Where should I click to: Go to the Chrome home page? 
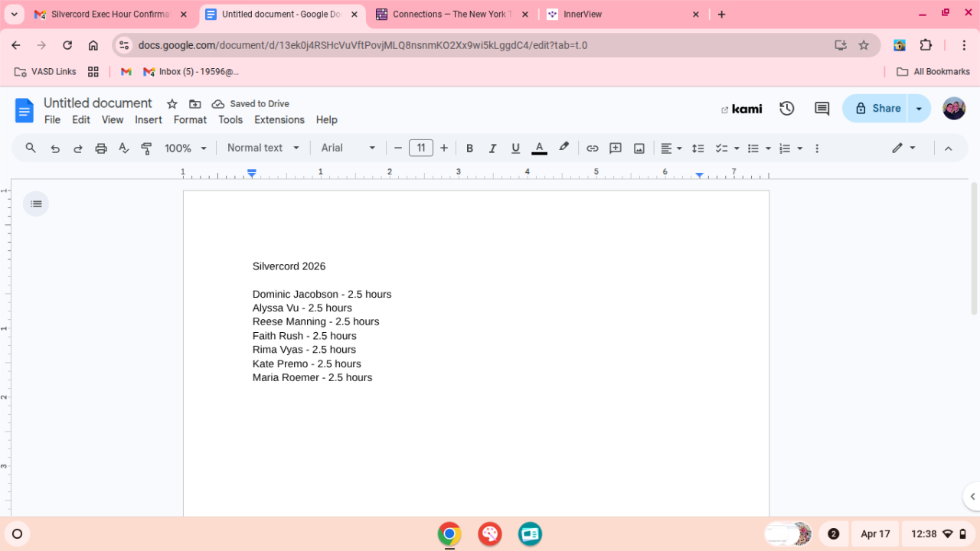point(93,45)
